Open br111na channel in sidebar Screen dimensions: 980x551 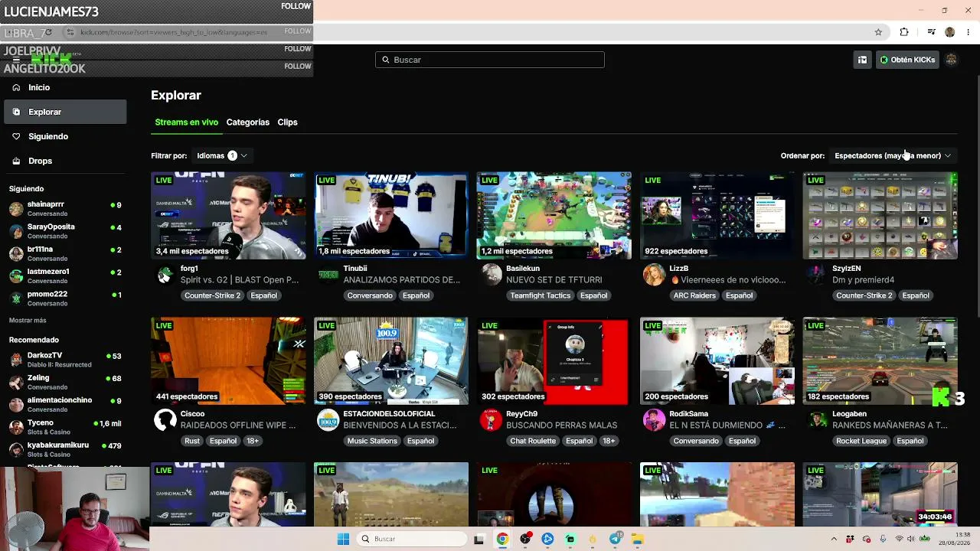[x=65, y=254]
